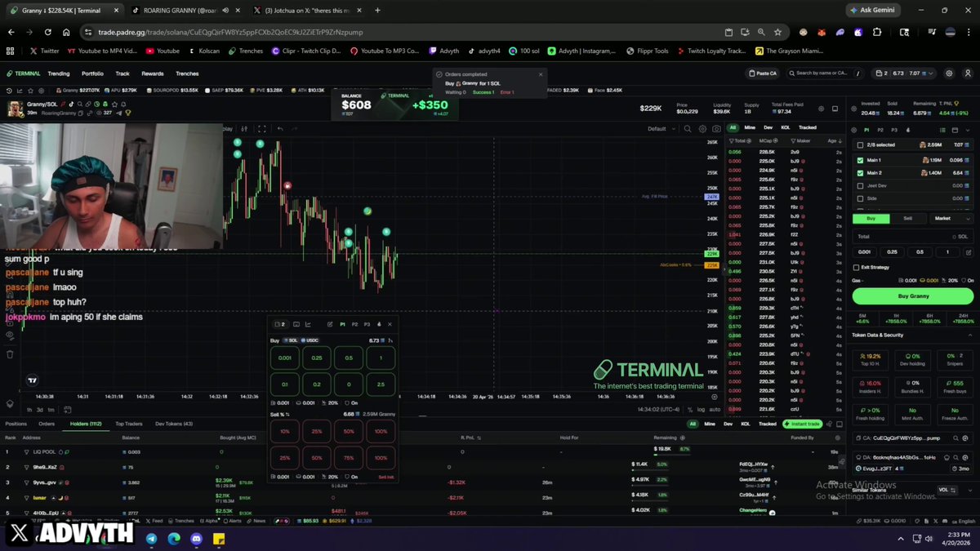Viewport: 980px width, 551px height.
Task: Click the Buy Granny button
Action: pos(913,295)
